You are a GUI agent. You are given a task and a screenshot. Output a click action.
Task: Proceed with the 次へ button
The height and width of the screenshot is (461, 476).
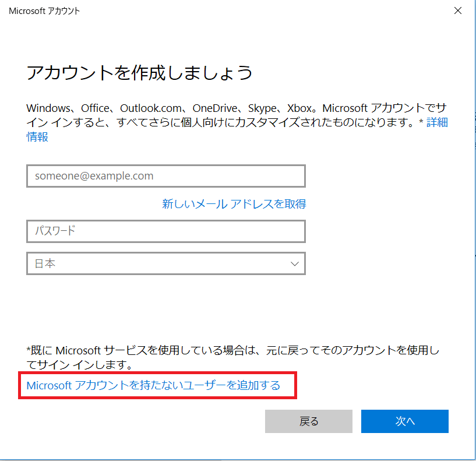pyautogui.click(x=405, y=421)
